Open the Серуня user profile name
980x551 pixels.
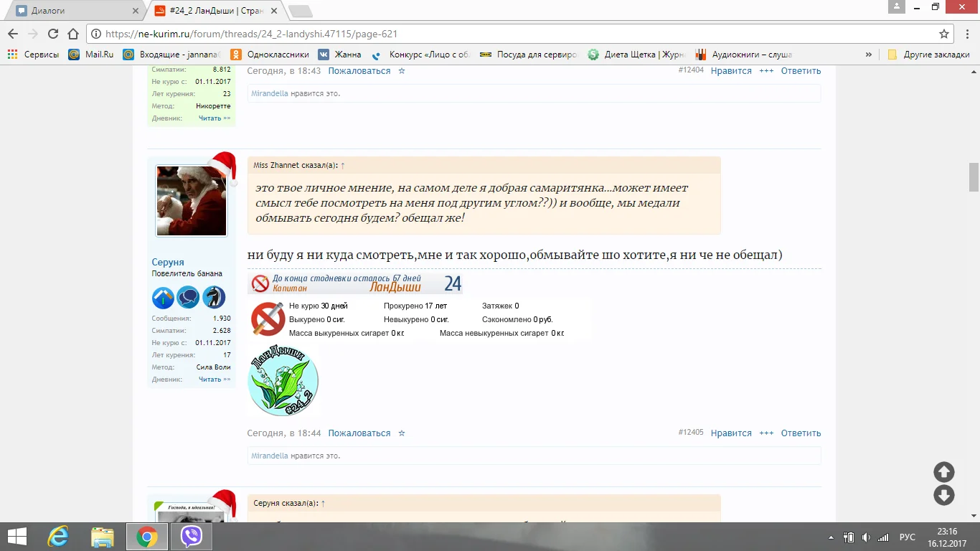point(168,262)
